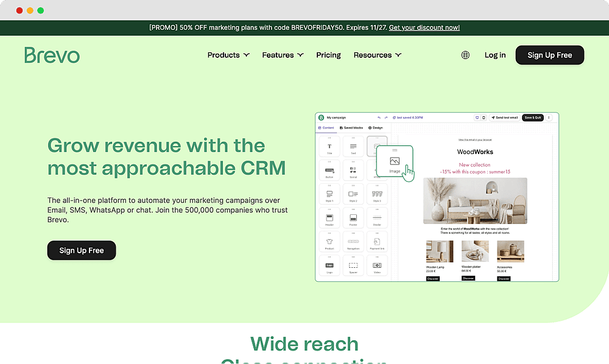Select the Text block in editor preview
609x364 pixels.
point(353,147)
